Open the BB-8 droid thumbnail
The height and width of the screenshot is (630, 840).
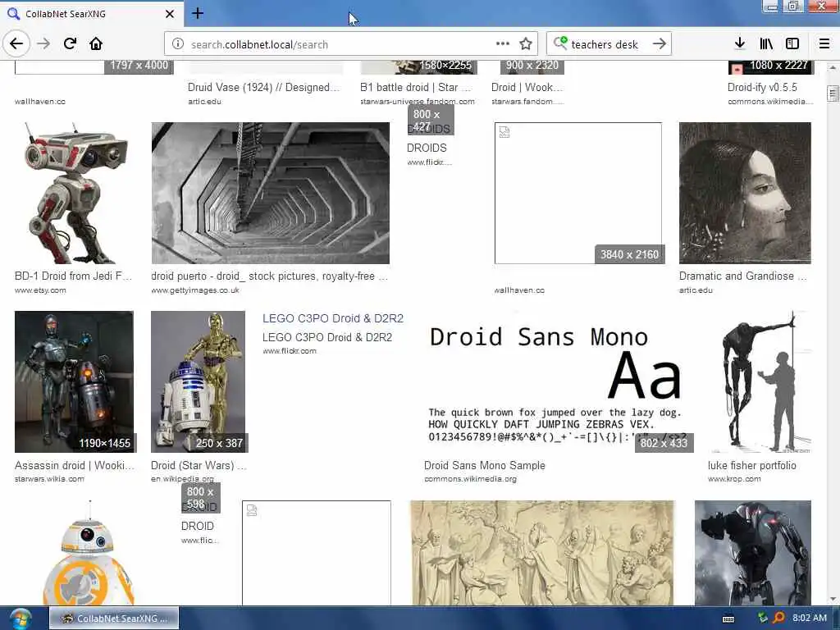pyautogui.click(x=89, y=553)
